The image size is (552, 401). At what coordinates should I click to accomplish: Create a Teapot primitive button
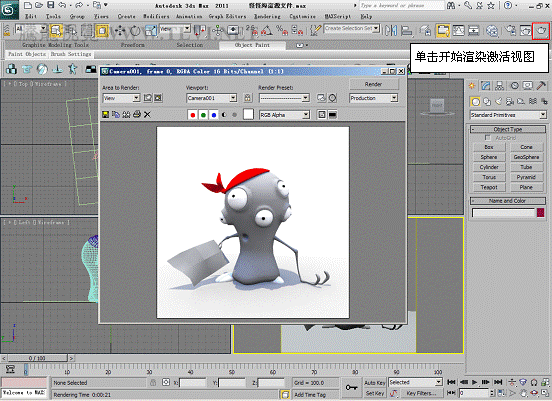[489, 187]
